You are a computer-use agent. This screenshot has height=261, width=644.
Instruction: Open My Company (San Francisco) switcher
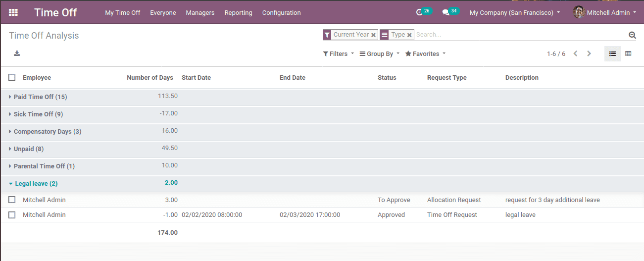pyautogui.click(x=515, y=12)
